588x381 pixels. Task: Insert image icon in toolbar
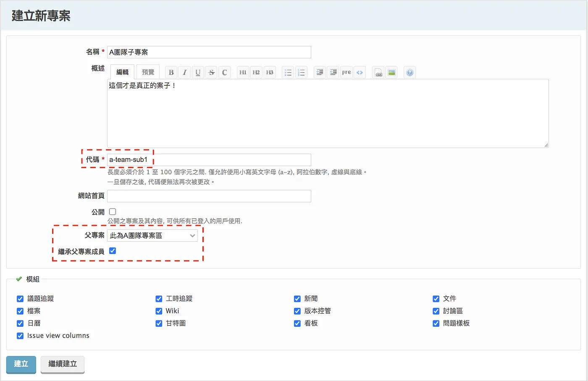391,72
